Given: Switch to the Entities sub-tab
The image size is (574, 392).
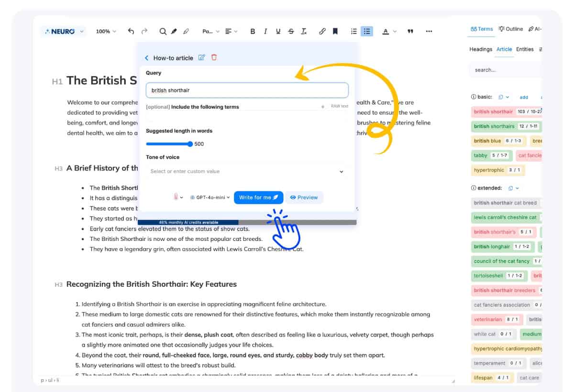Looking at the screenshot, I should [525, 49].
